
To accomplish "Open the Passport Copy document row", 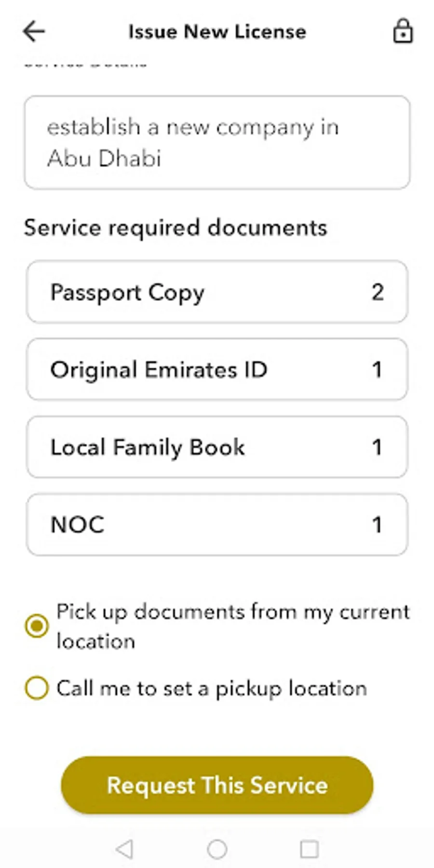I will click(x=217, y=292).
